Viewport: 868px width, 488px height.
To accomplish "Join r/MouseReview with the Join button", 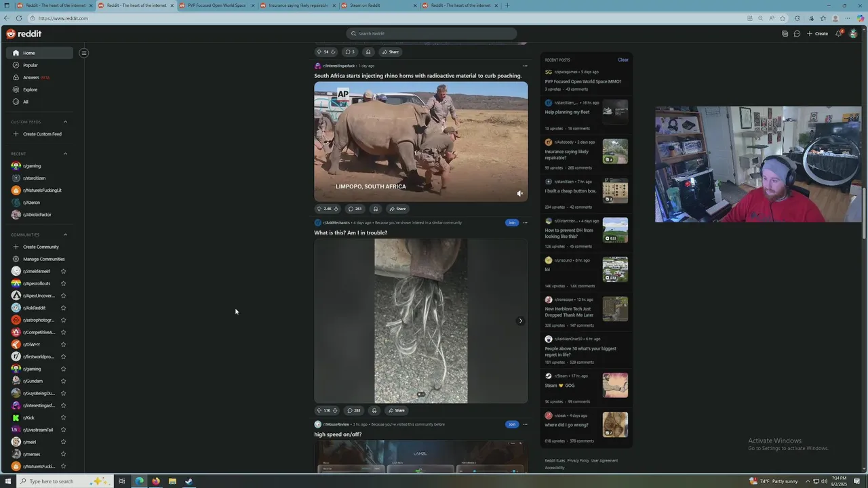I will (512, 424).
